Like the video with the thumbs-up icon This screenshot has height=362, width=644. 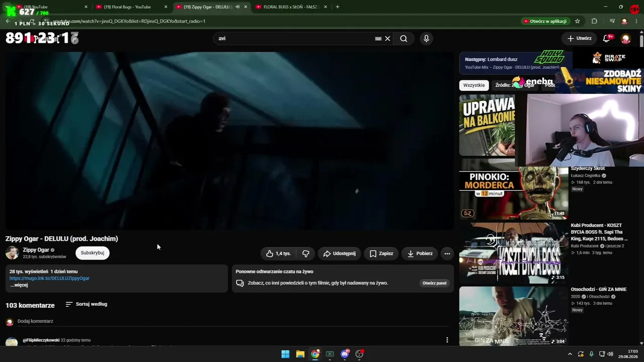(278, 253)
